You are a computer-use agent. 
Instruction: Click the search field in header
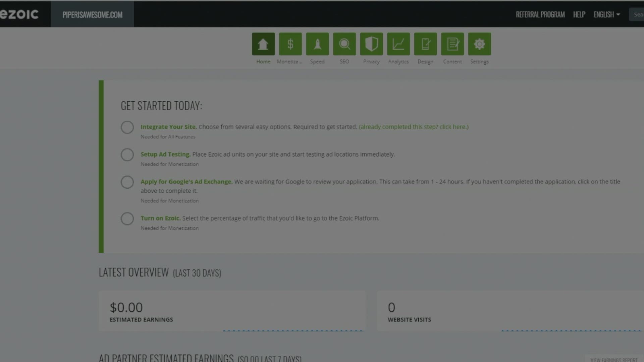pyautogui.click(x=637, y=14)
